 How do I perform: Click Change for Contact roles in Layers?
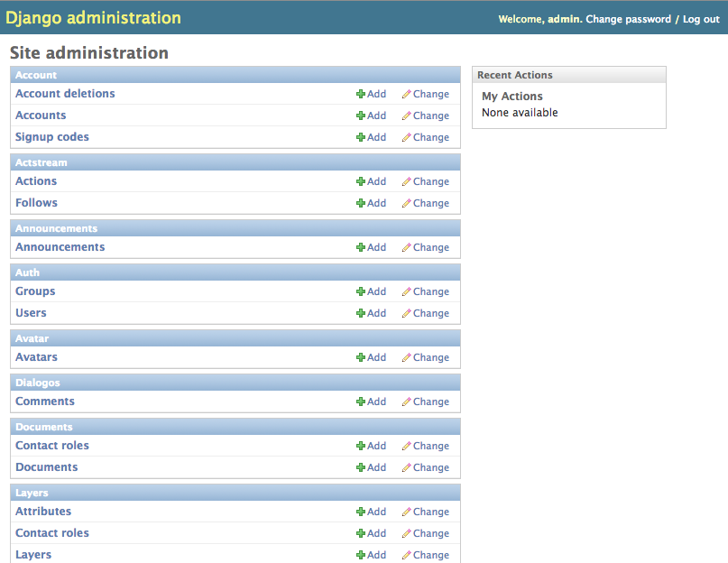click(426, 533)
